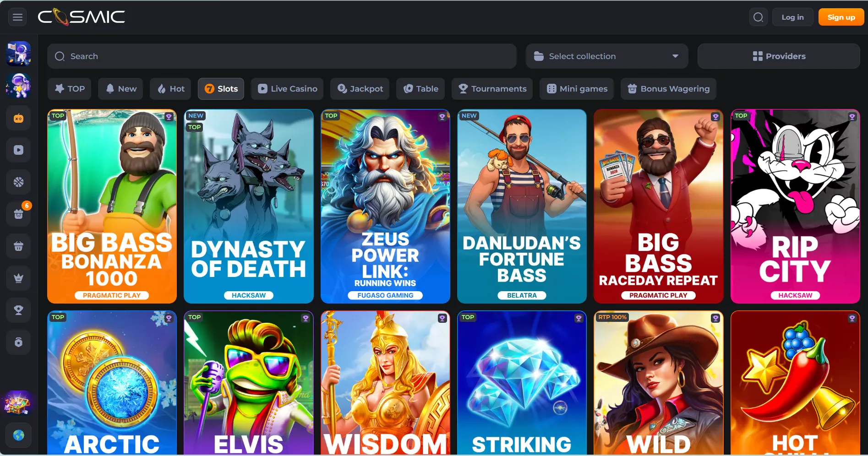Open Big Bass Raceday Repeat game
This screenshot has height=456, width=868.
tap(658, 206)
